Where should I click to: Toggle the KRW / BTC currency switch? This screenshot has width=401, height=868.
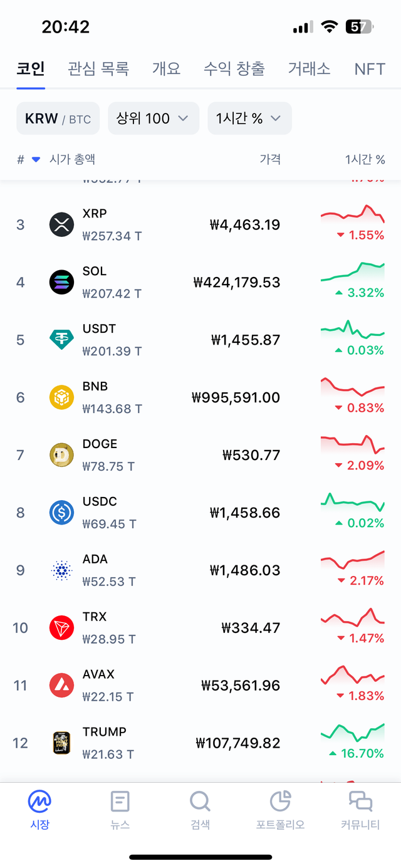coord(58,118)
